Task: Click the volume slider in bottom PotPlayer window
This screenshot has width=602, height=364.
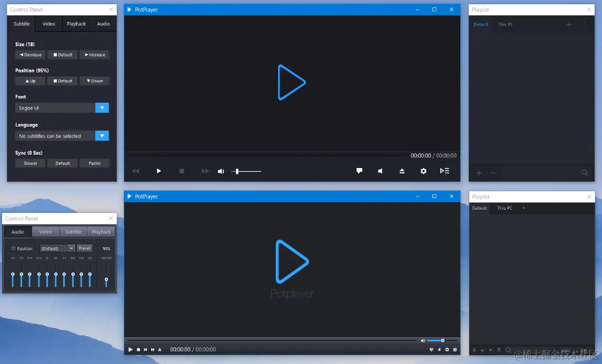Action: tap(442, 341)
